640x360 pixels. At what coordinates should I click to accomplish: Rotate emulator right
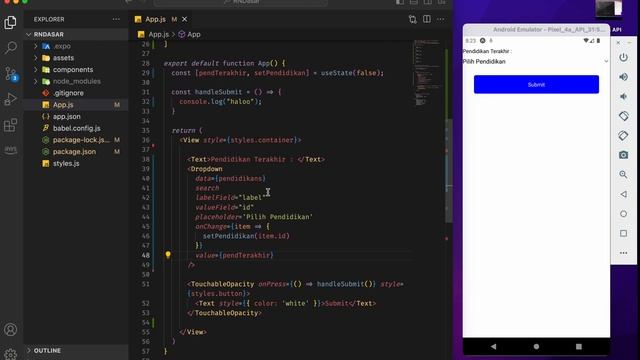click(x=623, y=136)
